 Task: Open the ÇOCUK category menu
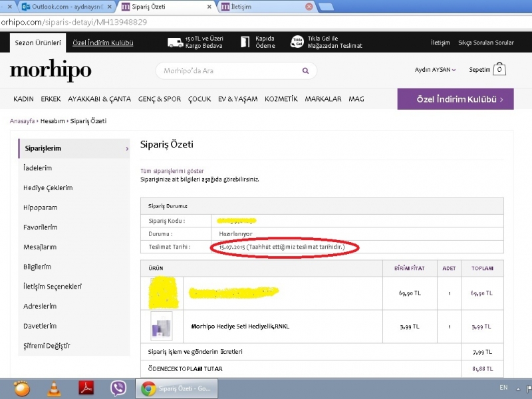pos(199,99)
